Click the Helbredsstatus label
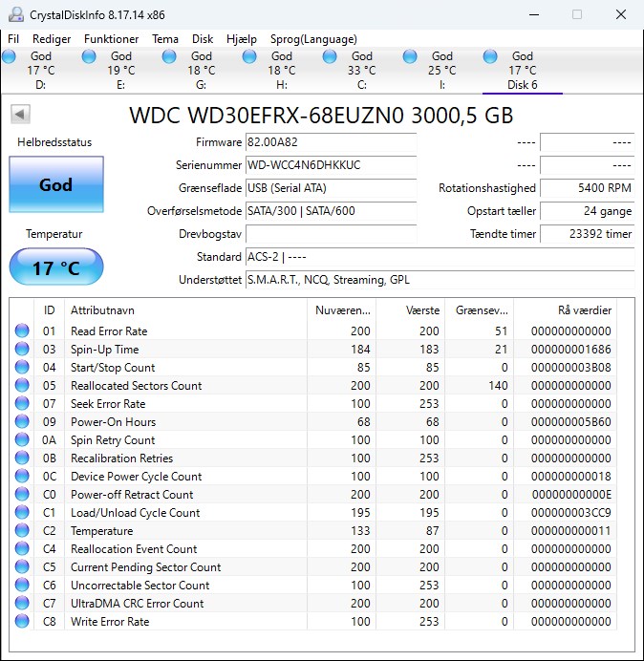Image resolution: width=644 pixels, height=661 pixels. coord(54,142)
